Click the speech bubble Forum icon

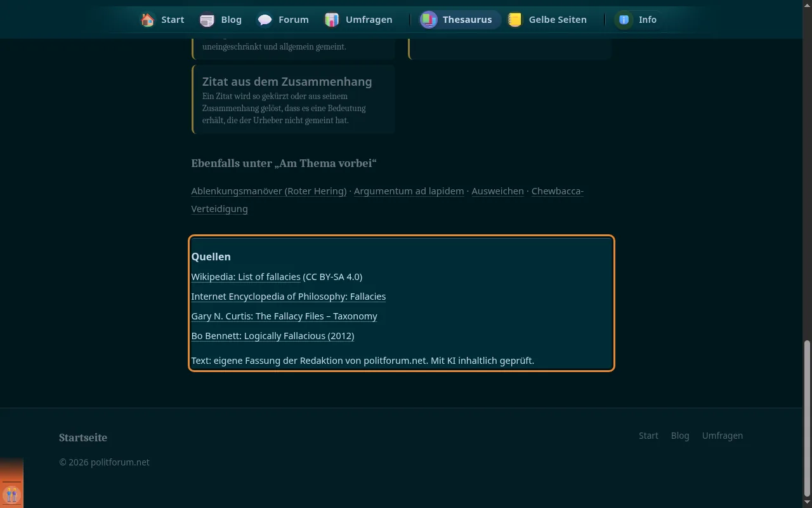(265, 20)
